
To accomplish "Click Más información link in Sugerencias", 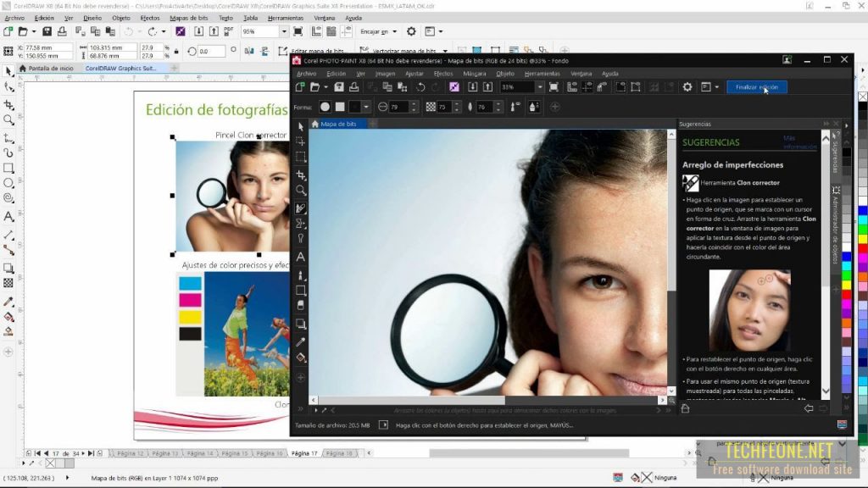I will click(x=800, y=142).
